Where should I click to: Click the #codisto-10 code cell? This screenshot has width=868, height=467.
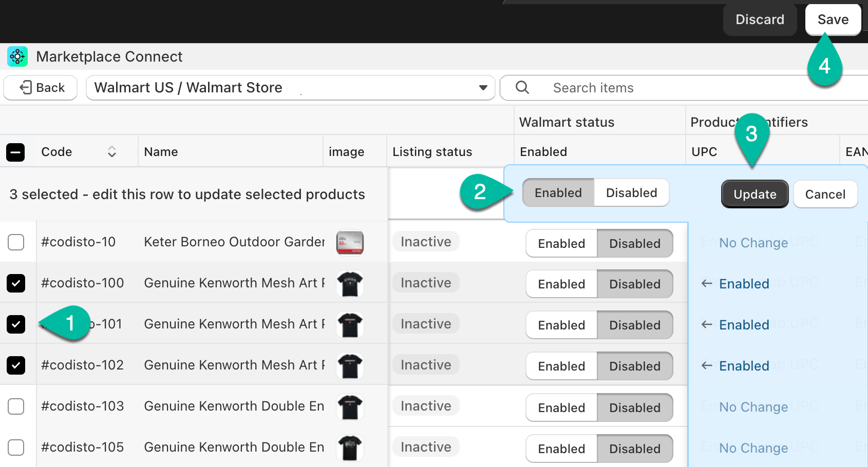click(78, 242)
